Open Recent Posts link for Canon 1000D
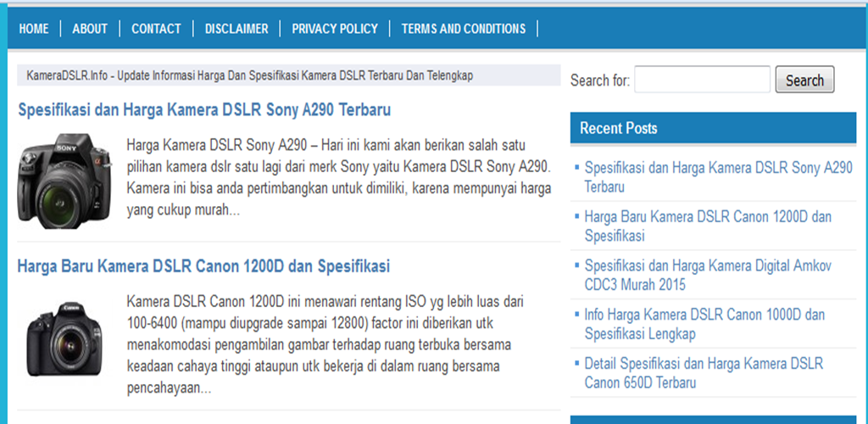868x424 pixels. tap(704, 325)
